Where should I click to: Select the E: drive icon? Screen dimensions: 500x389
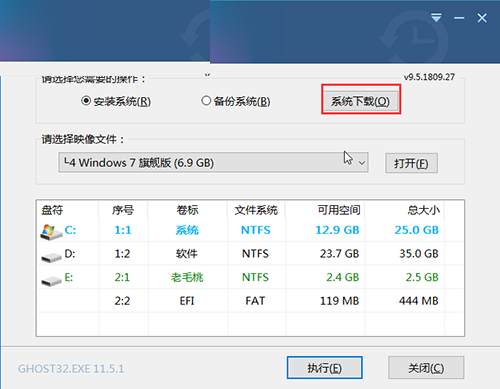pos(51,281)
